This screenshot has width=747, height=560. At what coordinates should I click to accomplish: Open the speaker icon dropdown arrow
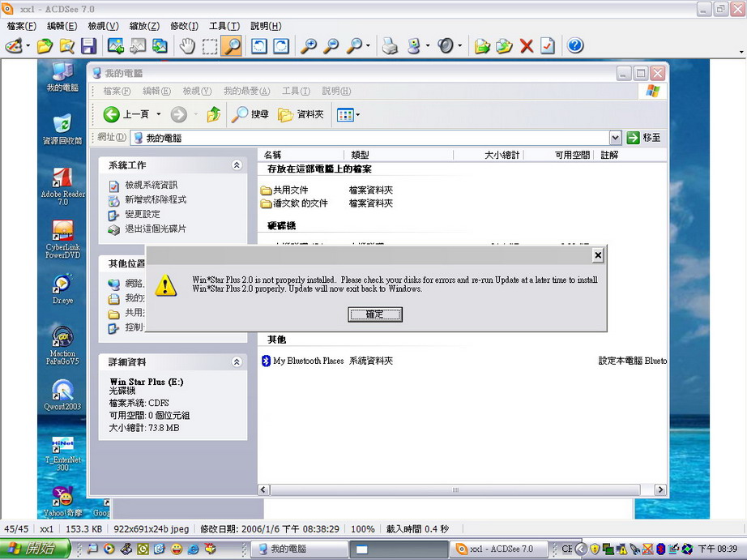(459, 46)
